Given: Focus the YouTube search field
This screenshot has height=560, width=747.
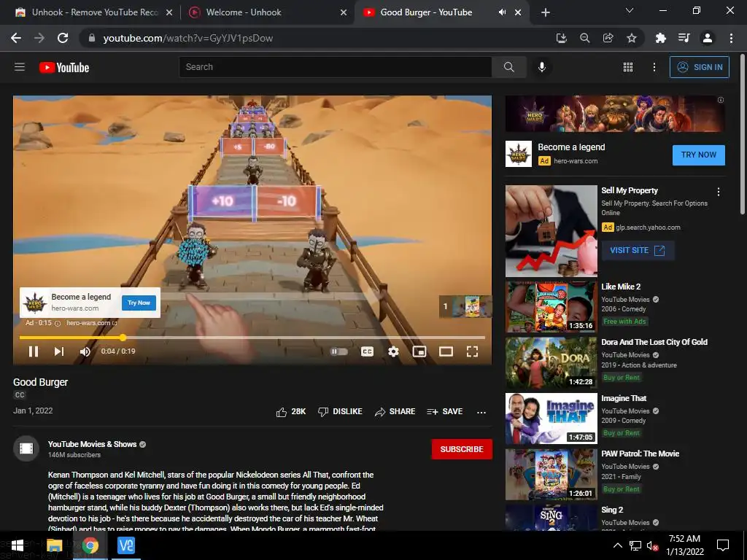Looking at the screenshot, I should click(336, 67).
